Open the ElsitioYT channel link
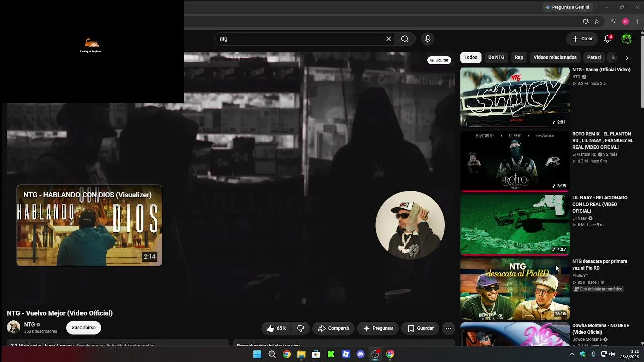The height and width of the screenshot is (362, 644). click(x=580, y=276)
